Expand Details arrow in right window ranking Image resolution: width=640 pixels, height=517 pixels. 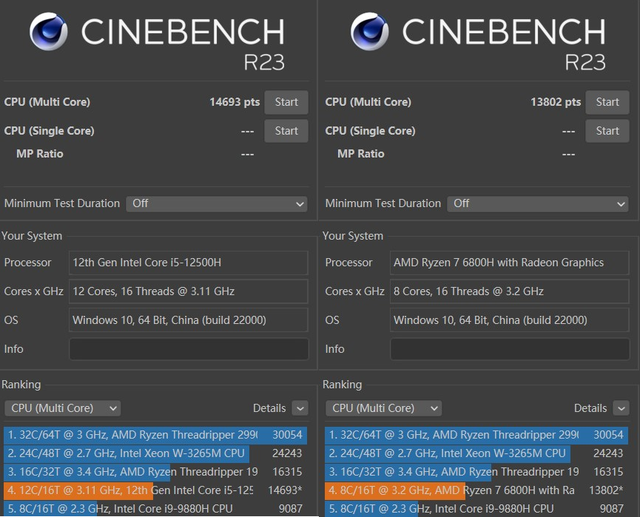click(621, 408)
